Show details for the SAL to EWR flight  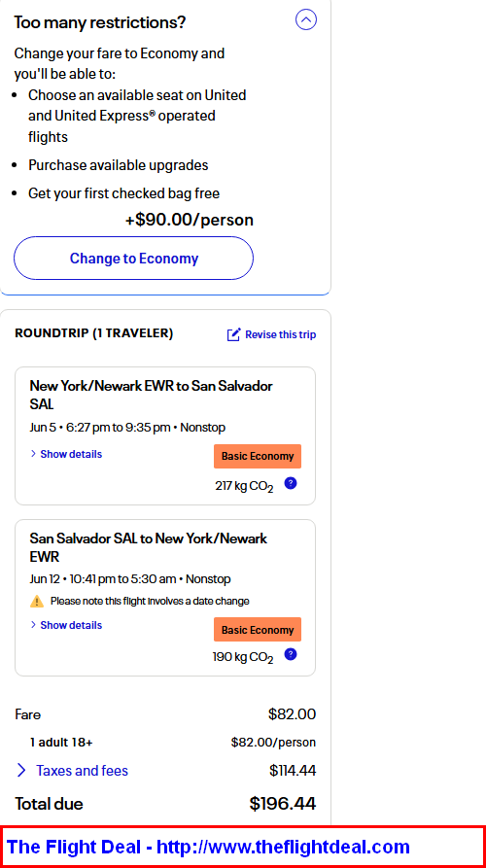coord(71,625)
